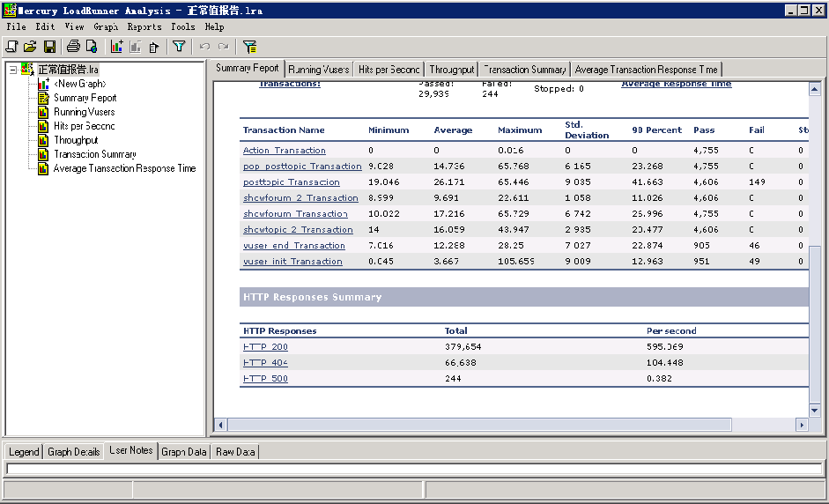The width and height of the screenshot is (829, 504).
Task: Click the Print Preview toolbar icon
Action: (91, 47)
